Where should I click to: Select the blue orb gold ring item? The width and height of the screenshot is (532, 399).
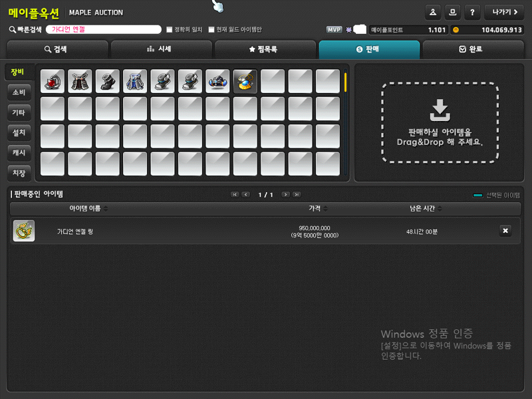click(x=245, y=81)
